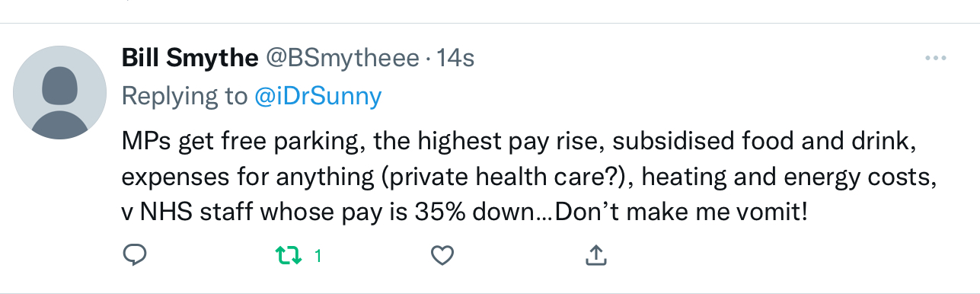Click the retweet count number 1

pos(318,257)
